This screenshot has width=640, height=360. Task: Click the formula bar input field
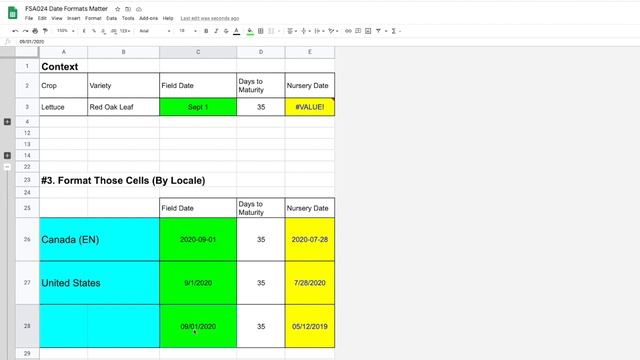pos(327,42)
